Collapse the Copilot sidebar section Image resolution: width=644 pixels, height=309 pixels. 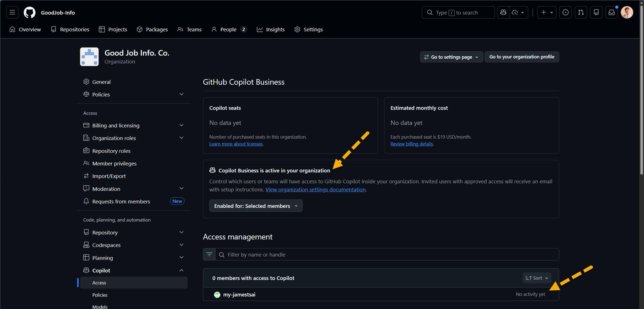pos(181,270)
